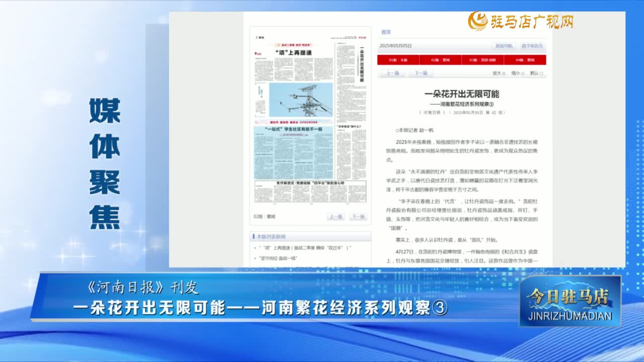Click the paragraph starting 2025年央视春晚
This screenshot has width=644, height=362.
pyautogui.click(x=462, y=151)
